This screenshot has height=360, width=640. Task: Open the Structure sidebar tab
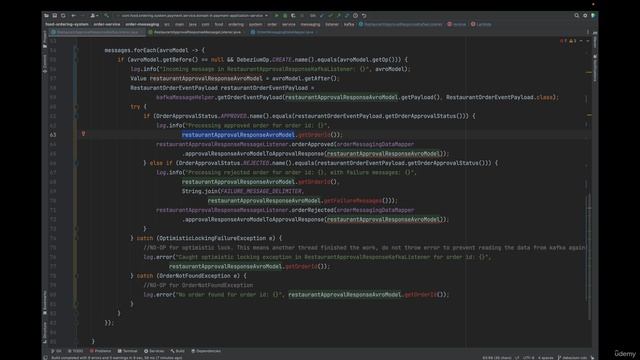[44, 332]
